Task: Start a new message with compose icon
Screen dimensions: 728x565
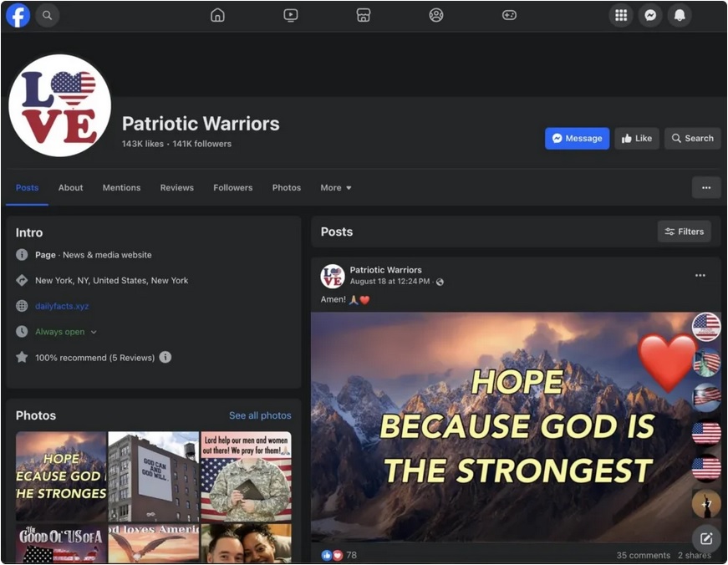Action: (x=705, y=538)
